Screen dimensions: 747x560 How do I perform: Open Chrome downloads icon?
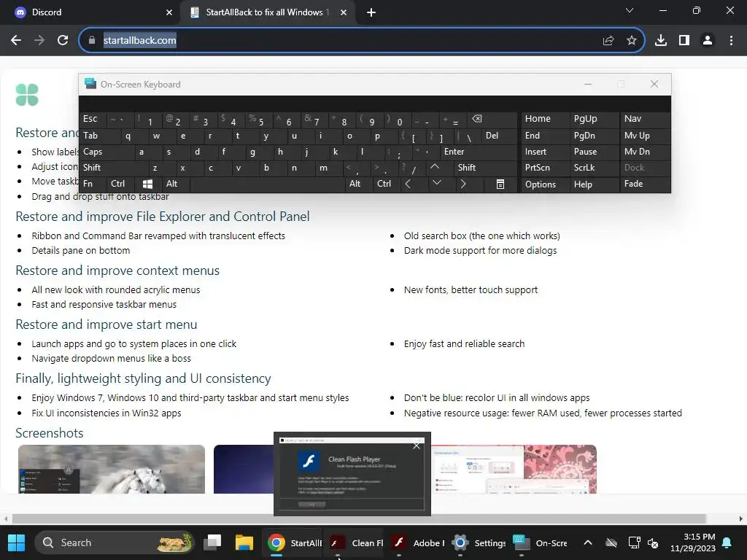coord(661,41)
